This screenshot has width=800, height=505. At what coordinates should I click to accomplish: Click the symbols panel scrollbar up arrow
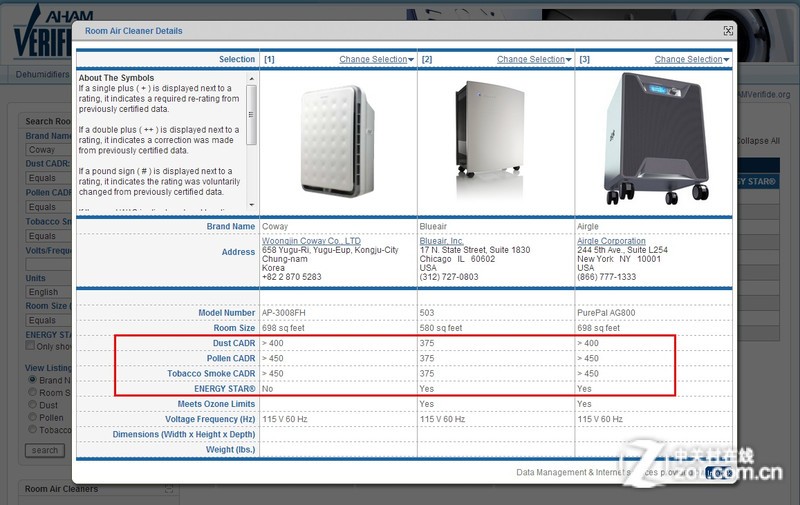click(252, 79)
